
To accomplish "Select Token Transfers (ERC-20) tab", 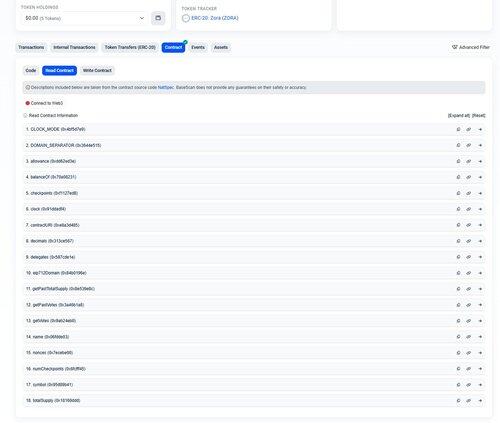I will click(x=130, y=47).
